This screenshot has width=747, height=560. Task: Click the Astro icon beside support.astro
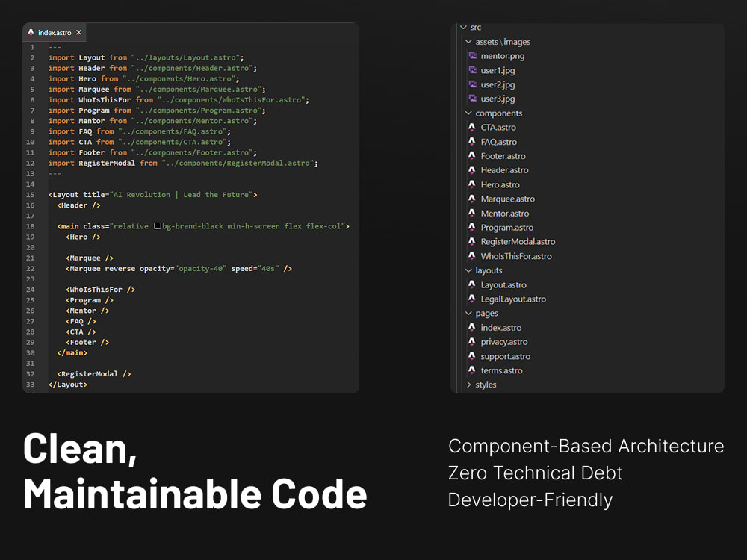tap(471, 355)
